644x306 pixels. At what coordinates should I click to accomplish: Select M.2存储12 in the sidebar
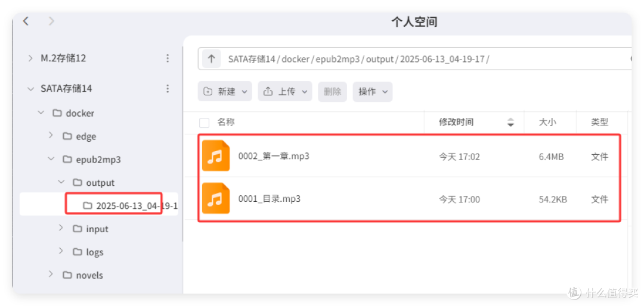pos(63,58)
